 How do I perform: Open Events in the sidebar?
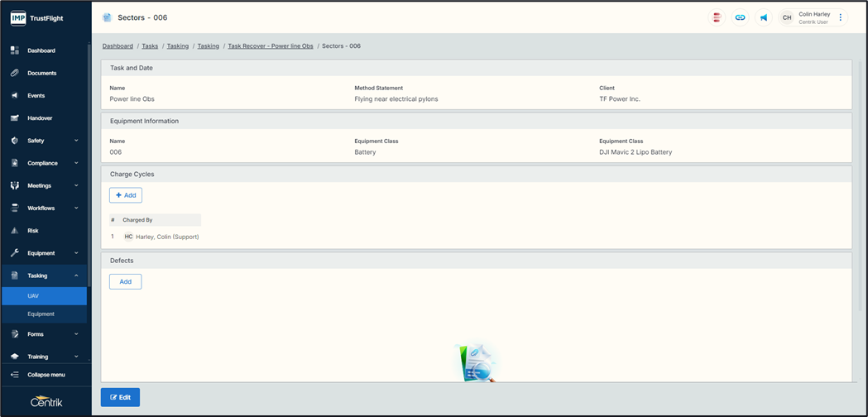click(36, 96)
